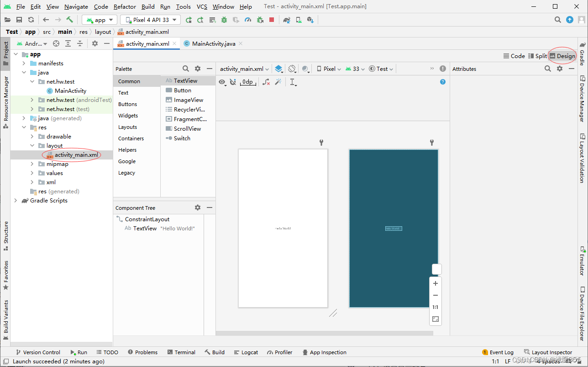Click the Back navigation arrow
The width and height of the screenshot is (588, 367).
pyautogui.click(x=46, y=20)
